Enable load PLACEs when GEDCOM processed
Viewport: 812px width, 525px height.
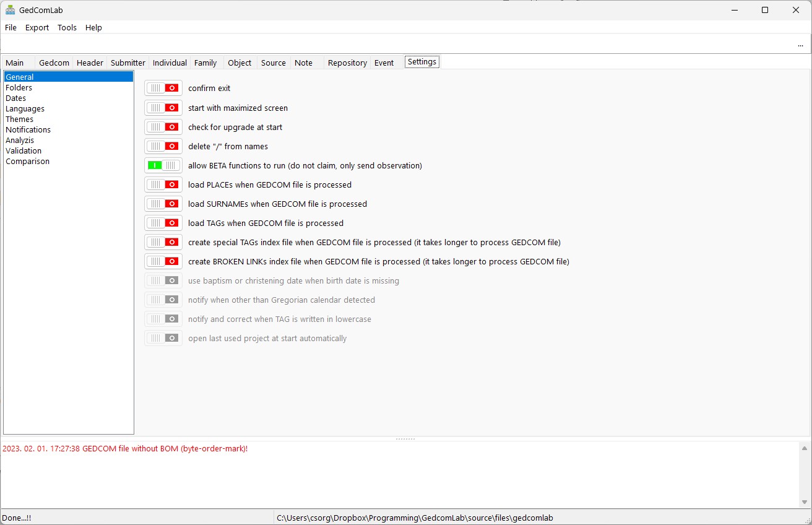163,184
